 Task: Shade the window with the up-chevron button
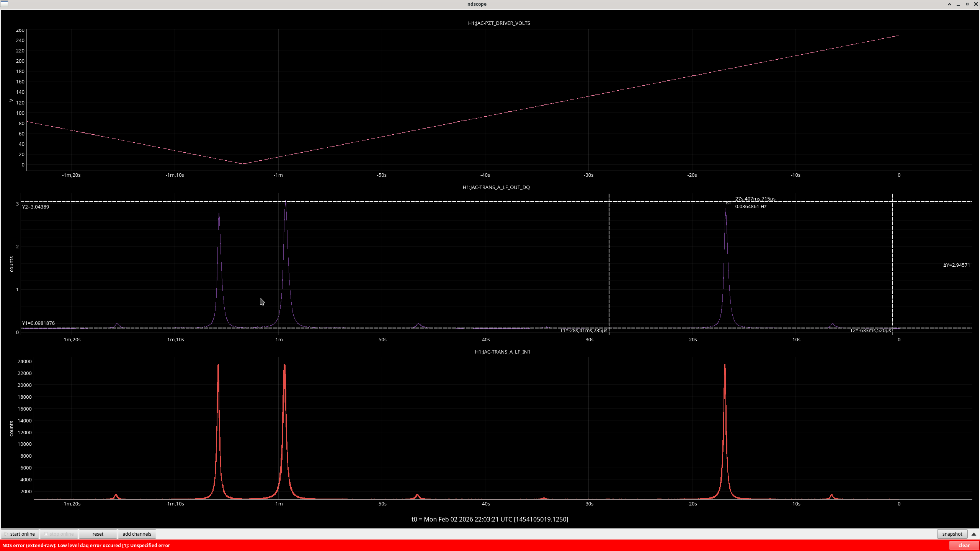949,4
